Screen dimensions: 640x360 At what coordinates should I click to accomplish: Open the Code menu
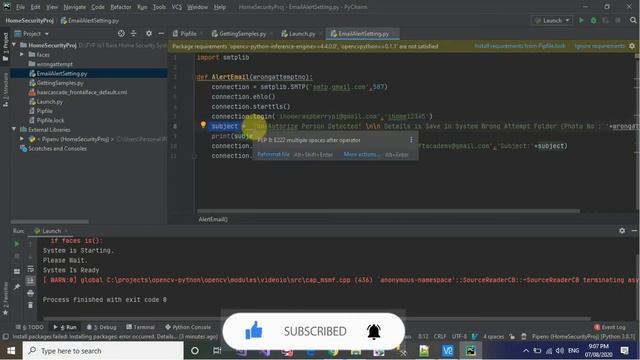pyautogui.click(x=98, y=7)
